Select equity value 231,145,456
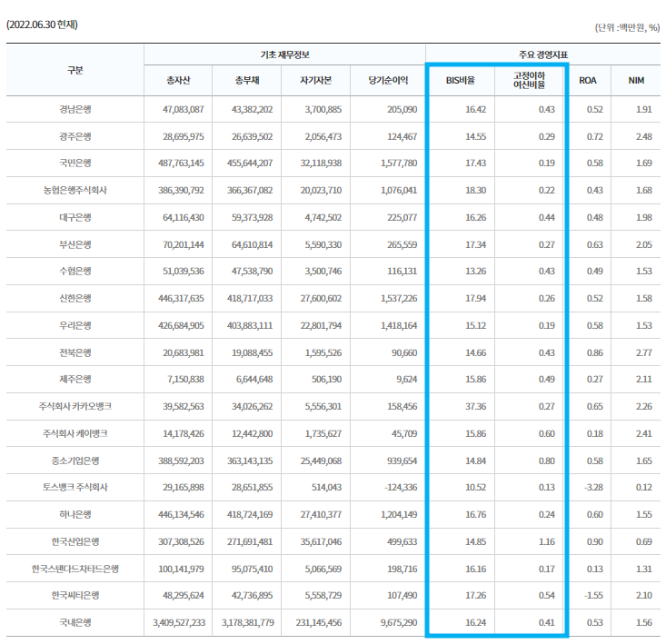This screenshot has height=644, width=666. click(x=319, y=623)
